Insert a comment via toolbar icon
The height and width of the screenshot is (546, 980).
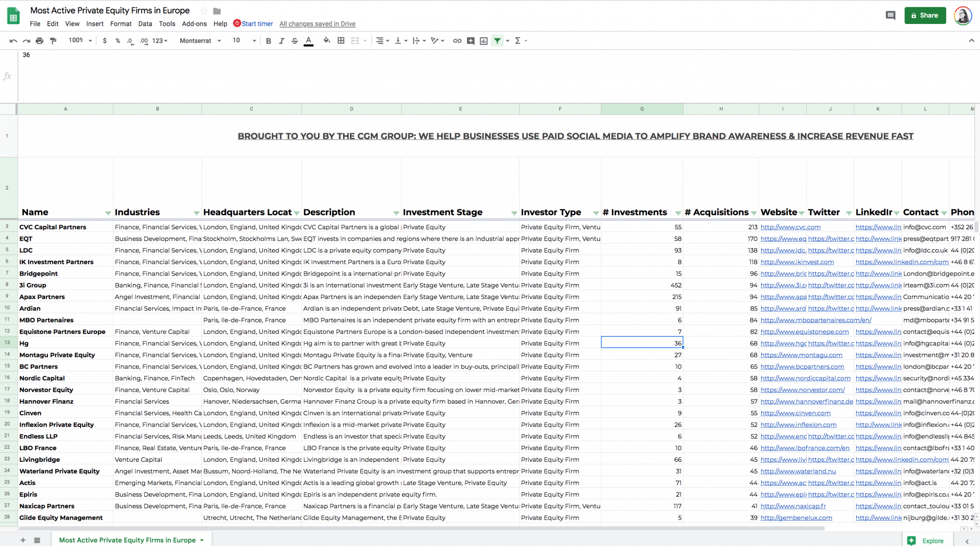click(470, 41)
